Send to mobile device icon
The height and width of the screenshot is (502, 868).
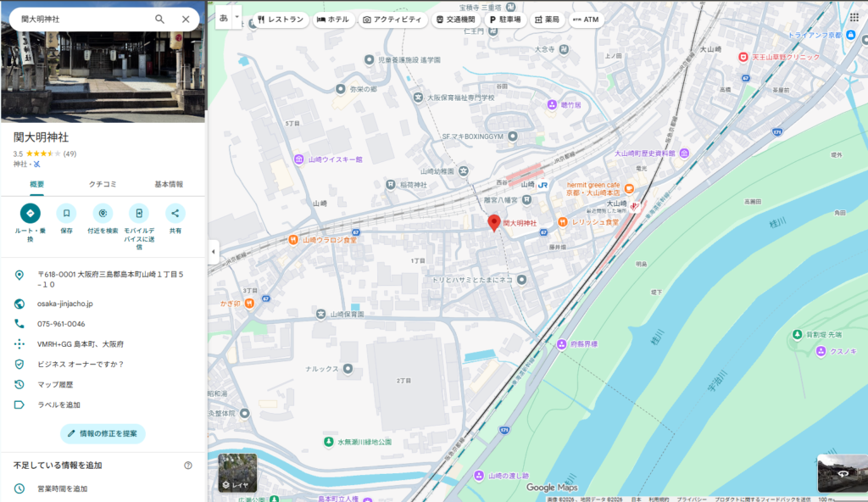tap(139, 214)
